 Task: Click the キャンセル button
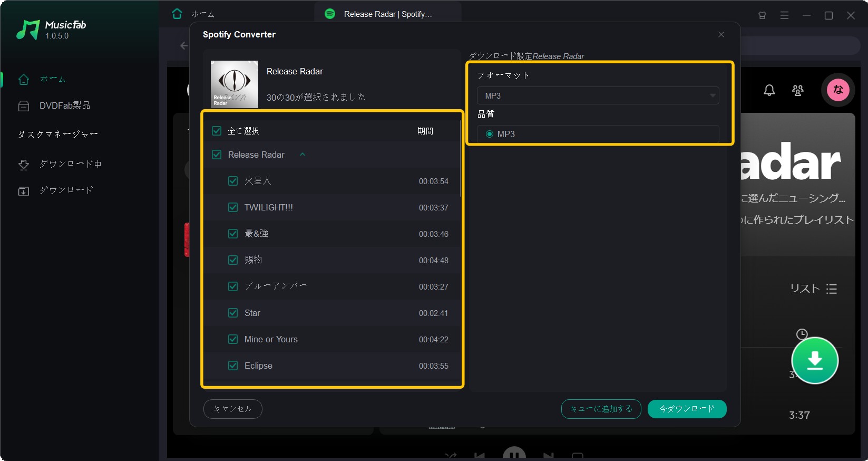coord(232,409)
